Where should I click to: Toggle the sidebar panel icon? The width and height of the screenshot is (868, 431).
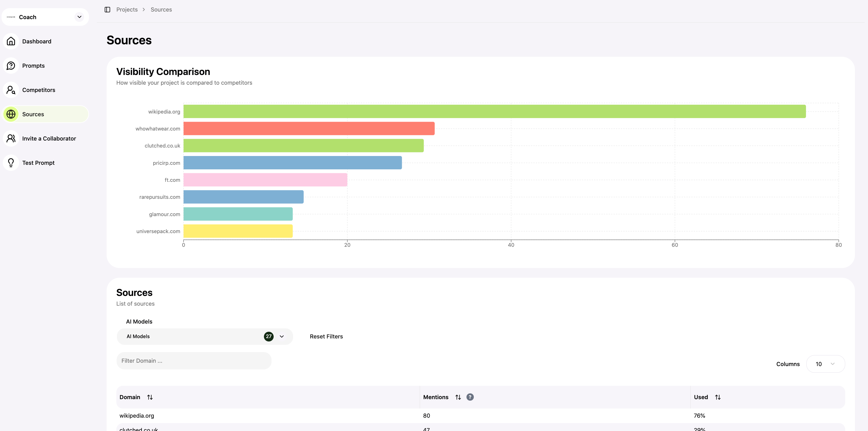coord(108,9)
